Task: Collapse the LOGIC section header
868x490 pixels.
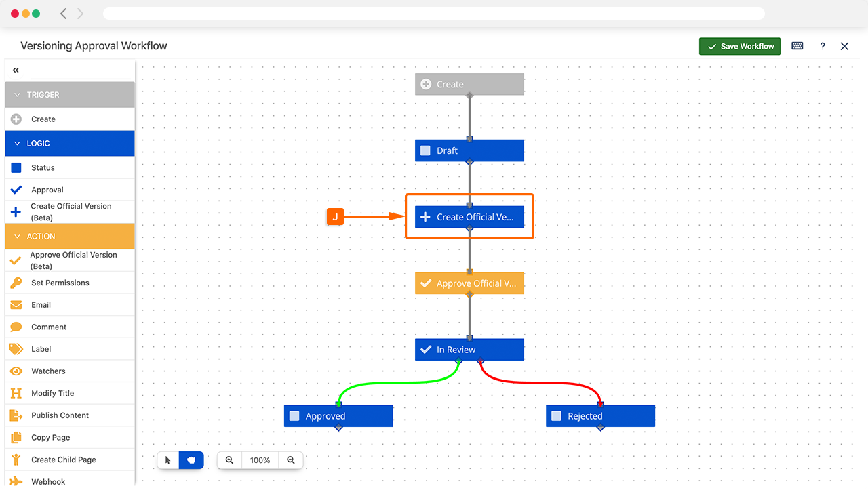Action: pos(18,144)
